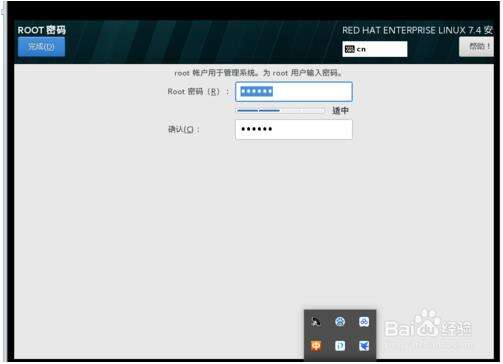Open the blue bird tray icon

(364, 346)
